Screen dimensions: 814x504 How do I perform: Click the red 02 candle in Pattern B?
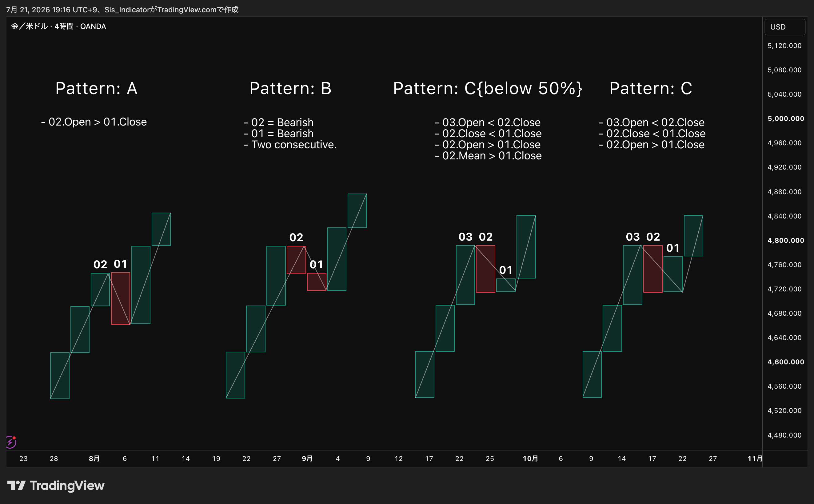tap(296, 260)
